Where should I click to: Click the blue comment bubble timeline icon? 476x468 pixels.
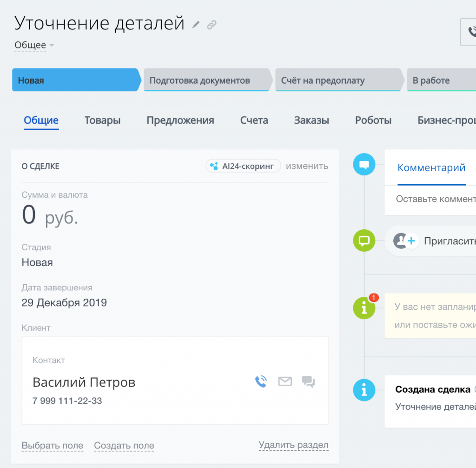364,164
